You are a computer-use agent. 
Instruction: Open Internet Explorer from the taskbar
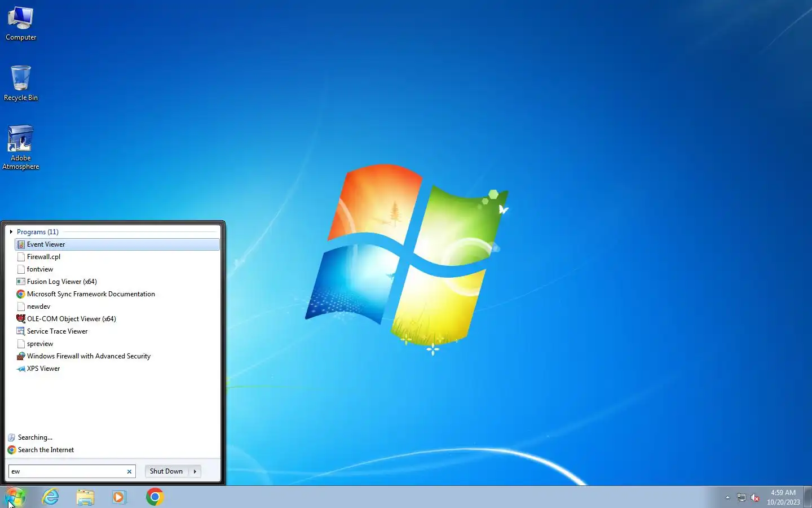51,497
